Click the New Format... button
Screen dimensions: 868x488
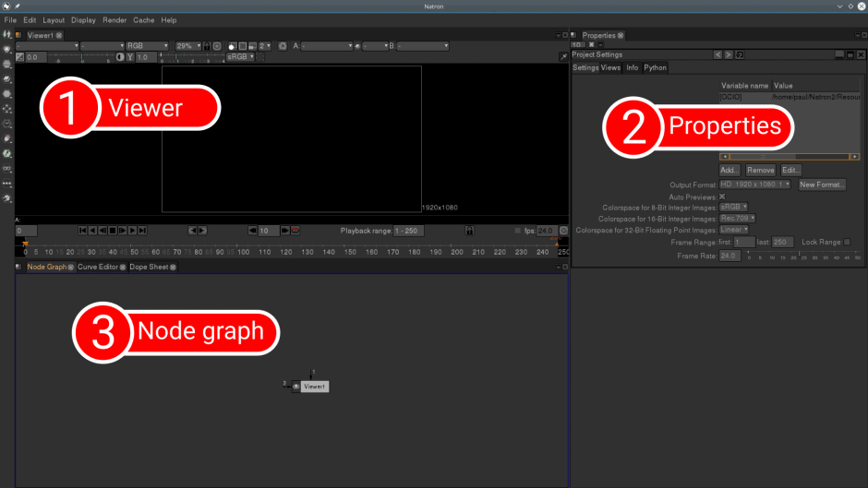pos(822,184)
